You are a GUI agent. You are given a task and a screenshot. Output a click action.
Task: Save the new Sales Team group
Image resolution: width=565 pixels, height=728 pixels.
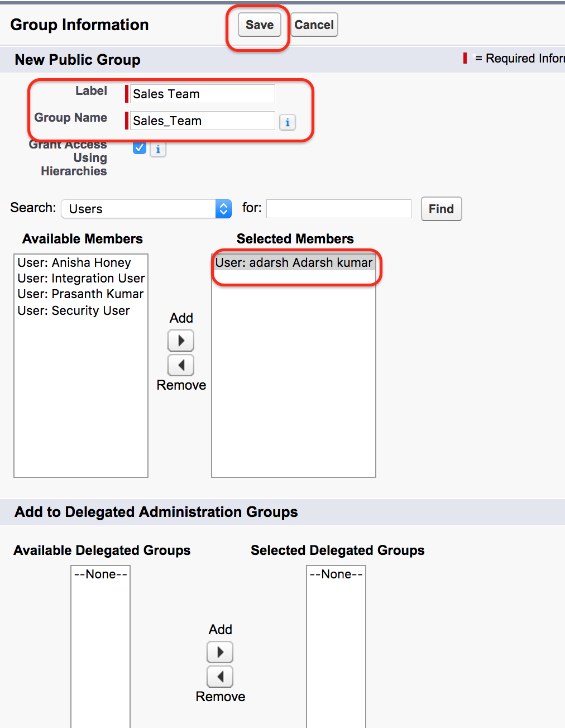(x=259, y=25)
